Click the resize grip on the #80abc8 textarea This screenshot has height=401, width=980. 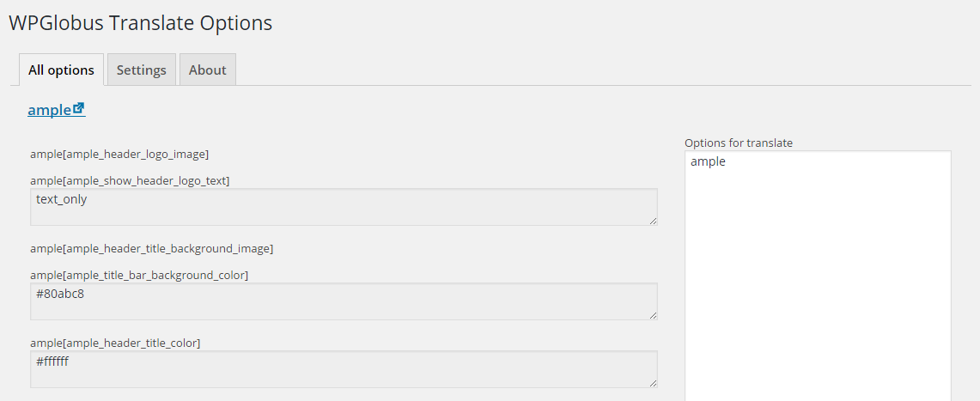653,315
